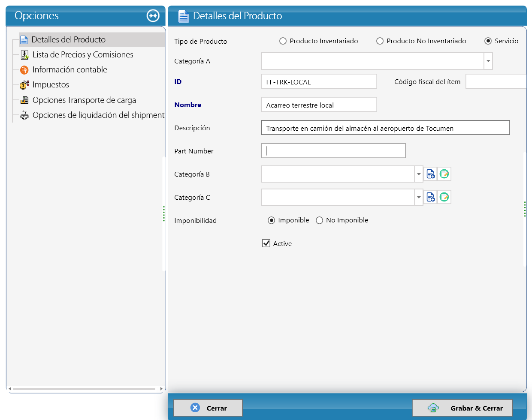Click the green dotted splitter grip beside the Opciones panel
532x420 pixels.
[164, 214]
